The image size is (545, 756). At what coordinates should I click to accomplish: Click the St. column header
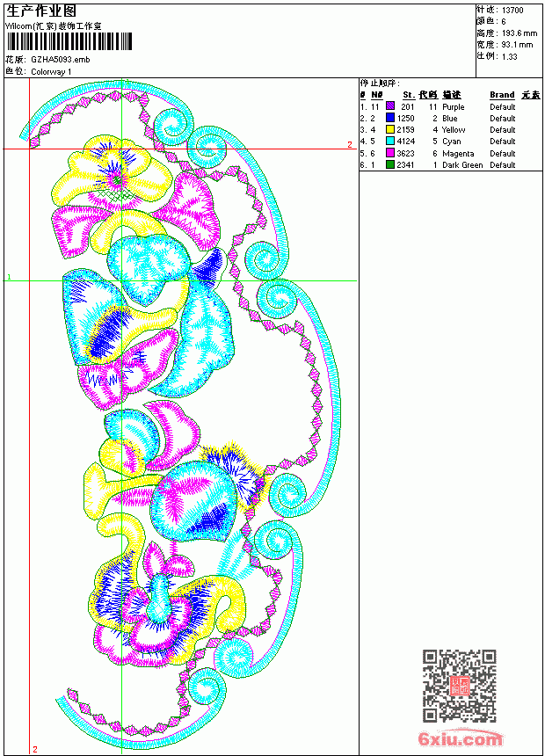tap(409, 95)
